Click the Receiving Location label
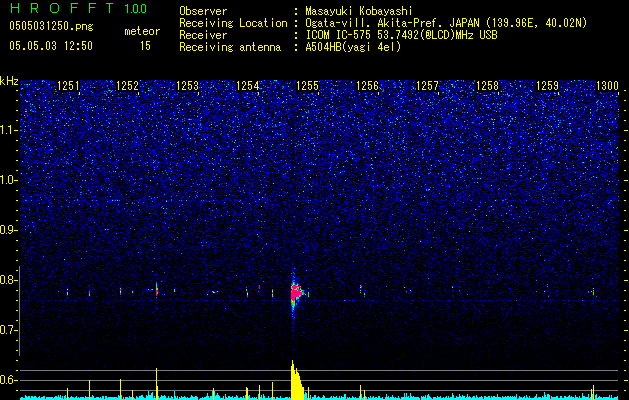This screenshot has height=400, width=629. (233, 23)
